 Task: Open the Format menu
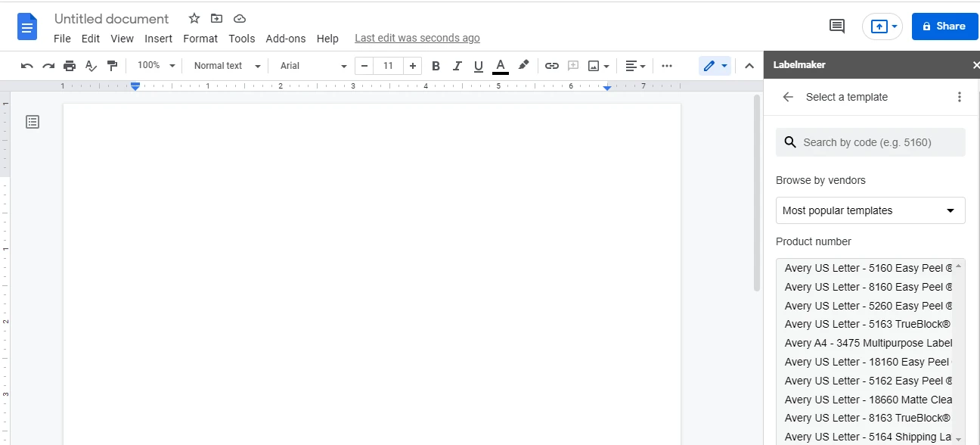(x=200, y=39)
